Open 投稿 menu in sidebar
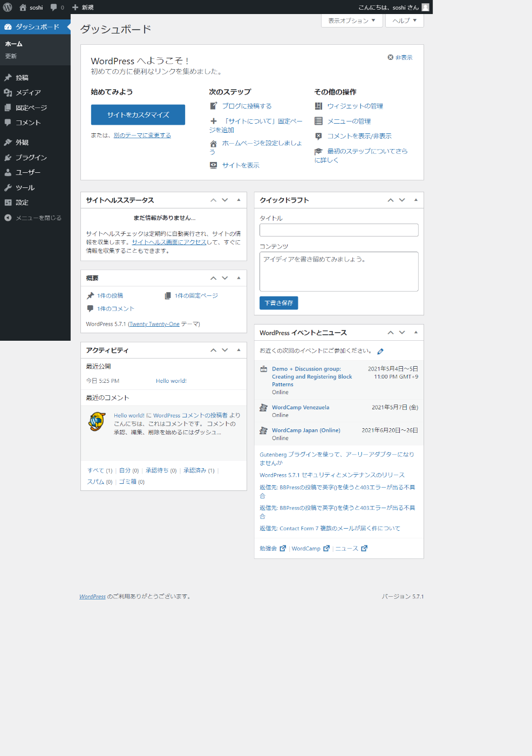532x756 pixels. 35,77
